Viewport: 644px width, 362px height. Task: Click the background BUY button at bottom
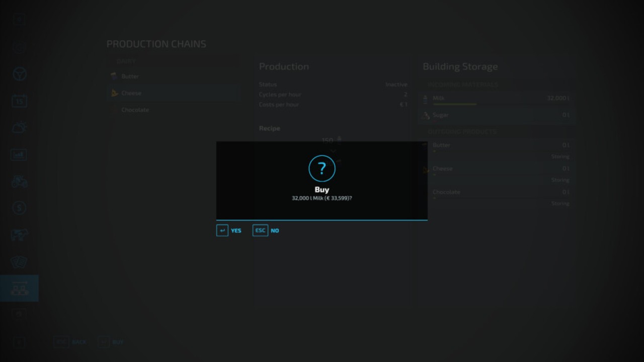[110, 342]
